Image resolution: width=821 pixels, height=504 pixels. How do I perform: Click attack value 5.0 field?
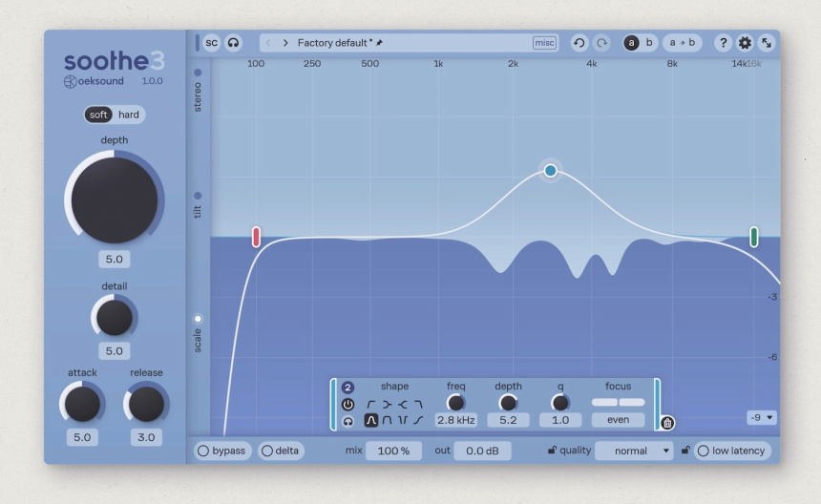(x=82, y=437)
